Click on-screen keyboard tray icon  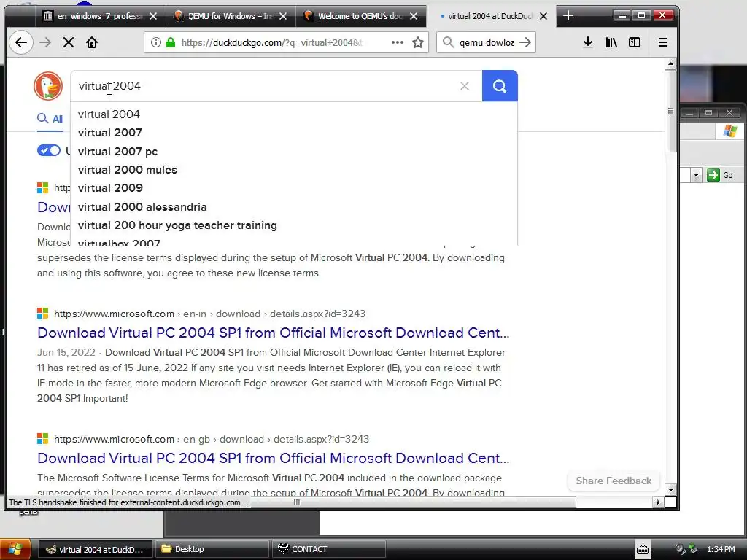(642, 549)
